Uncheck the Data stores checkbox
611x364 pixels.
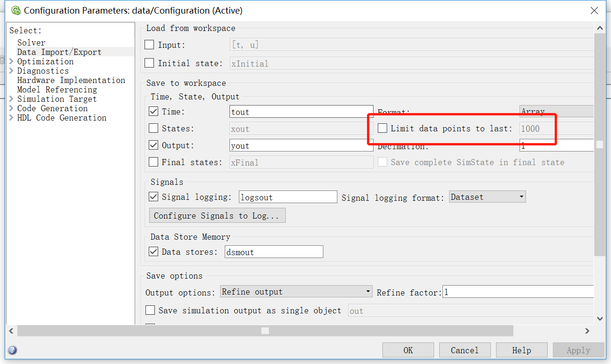(x=153, y=251)
